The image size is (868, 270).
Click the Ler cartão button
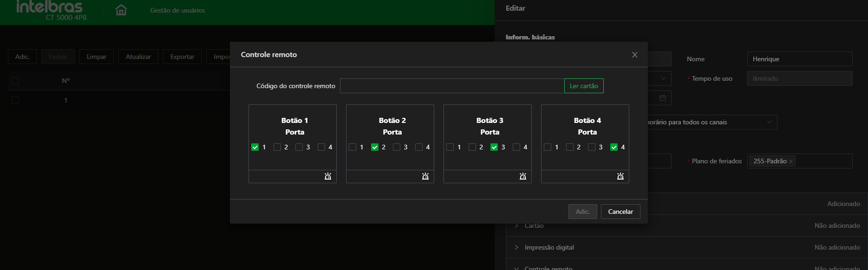[x=584, y=86]
